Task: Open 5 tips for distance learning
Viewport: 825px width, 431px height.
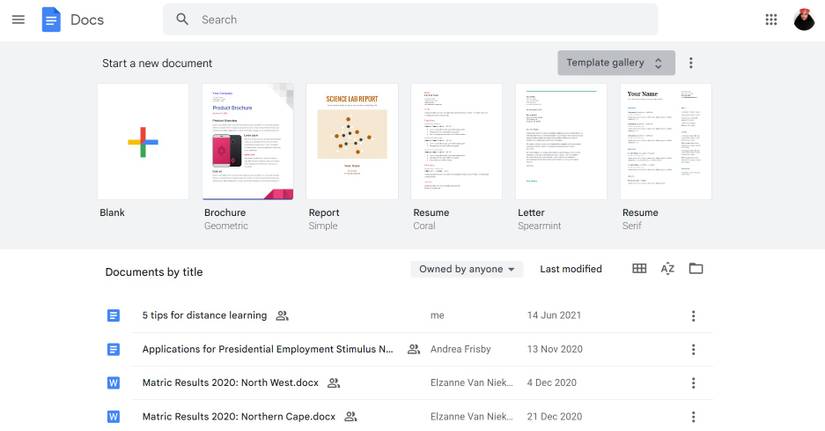Action: 204,316
